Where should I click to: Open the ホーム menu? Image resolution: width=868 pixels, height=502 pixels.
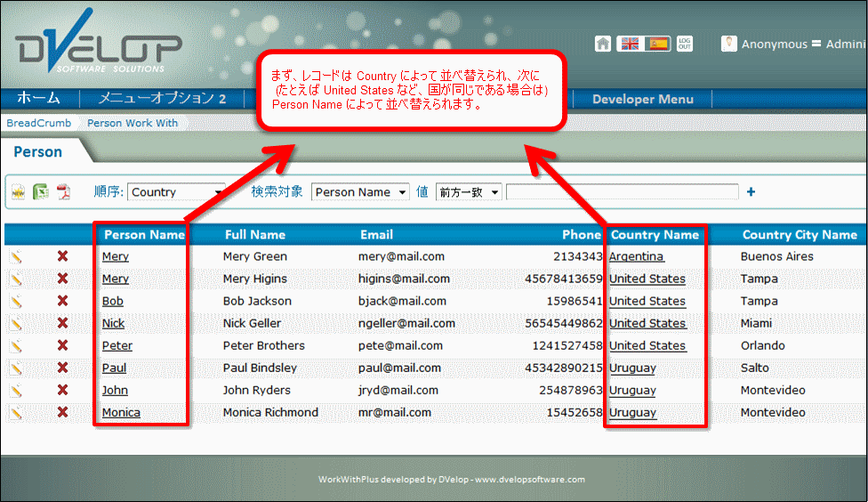point(39,99)
